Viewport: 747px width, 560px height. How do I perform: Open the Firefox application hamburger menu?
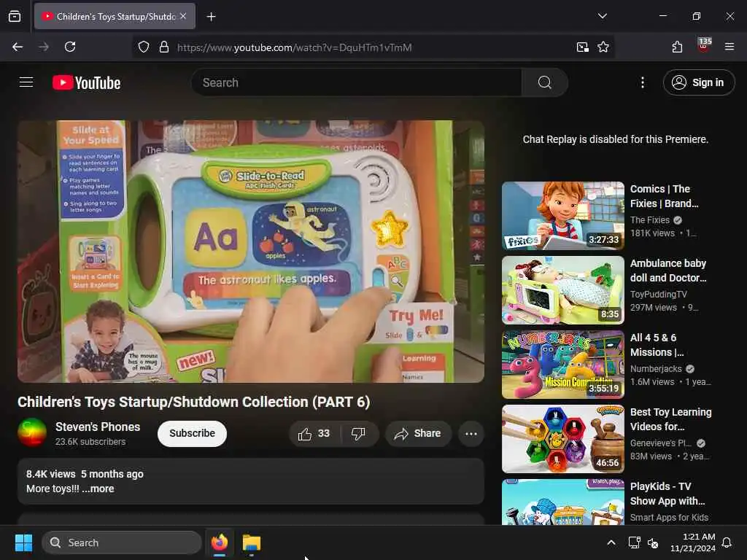[x=729, y=47]
